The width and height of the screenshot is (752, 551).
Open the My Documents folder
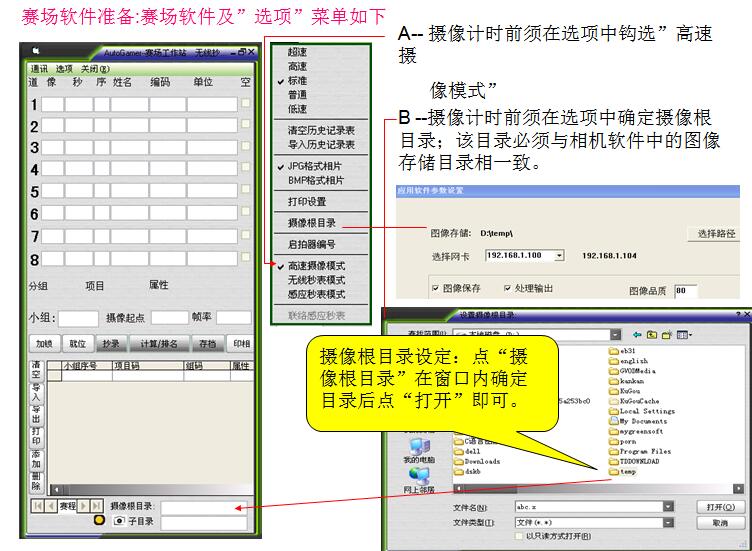click(x=638, y=422)
